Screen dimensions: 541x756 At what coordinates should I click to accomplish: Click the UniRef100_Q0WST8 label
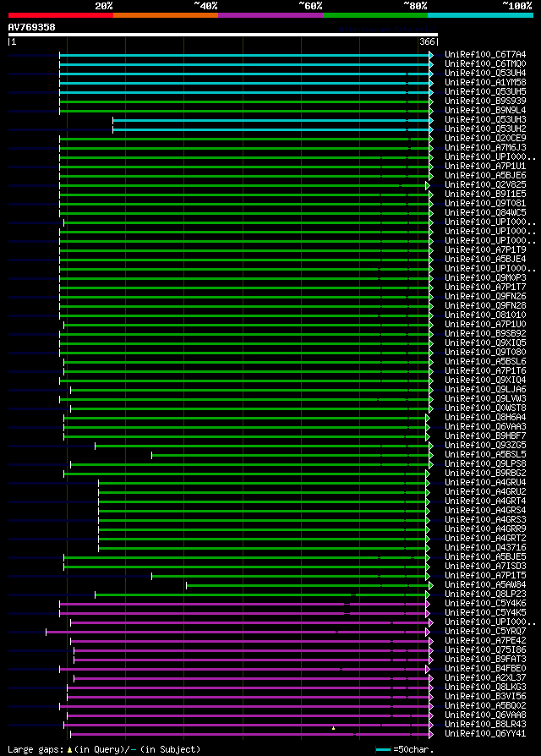click(485, 408)
